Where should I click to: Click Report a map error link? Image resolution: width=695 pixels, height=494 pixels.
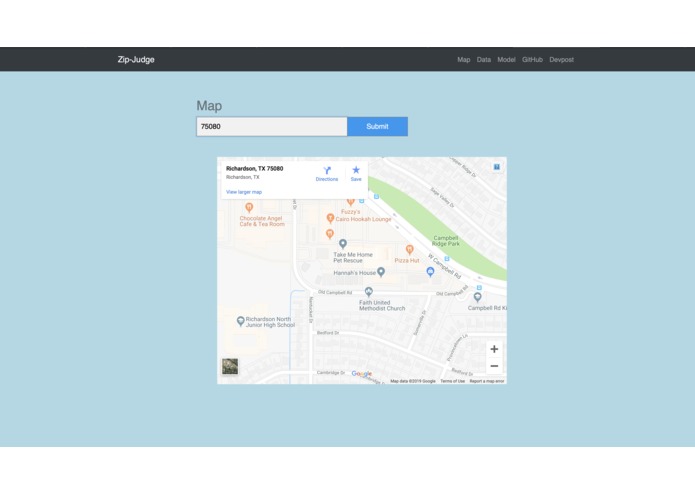[487, 381]
